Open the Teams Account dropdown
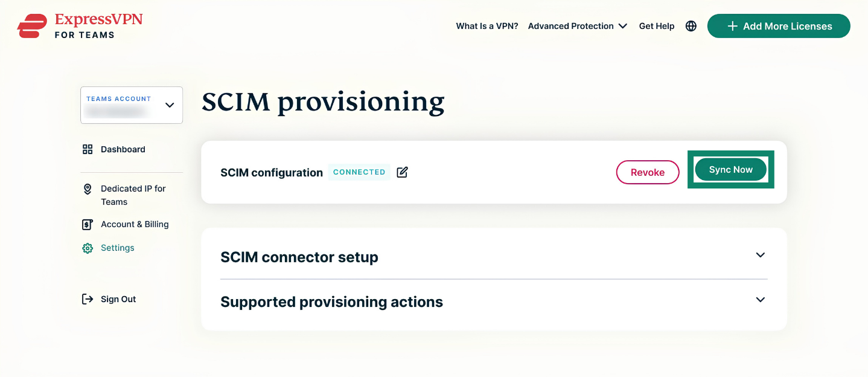The height and width of the screenshot is (377, 868). coord(132,105)
